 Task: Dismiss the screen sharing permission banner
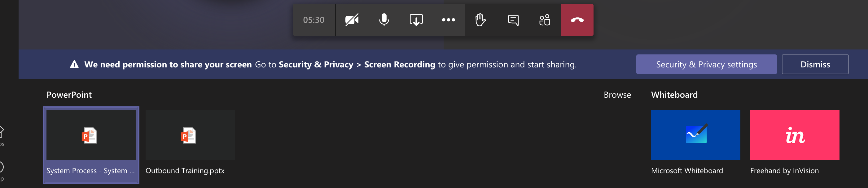coord(815,64)
